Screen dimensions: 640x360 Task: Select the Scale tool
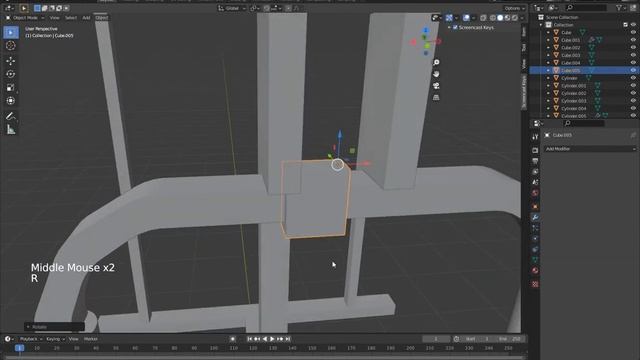[11, 87]
